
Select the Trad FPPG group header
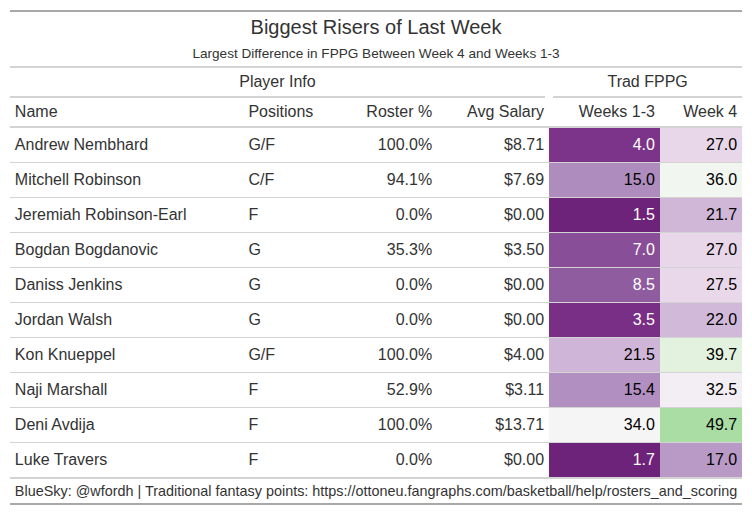[647, 82]
